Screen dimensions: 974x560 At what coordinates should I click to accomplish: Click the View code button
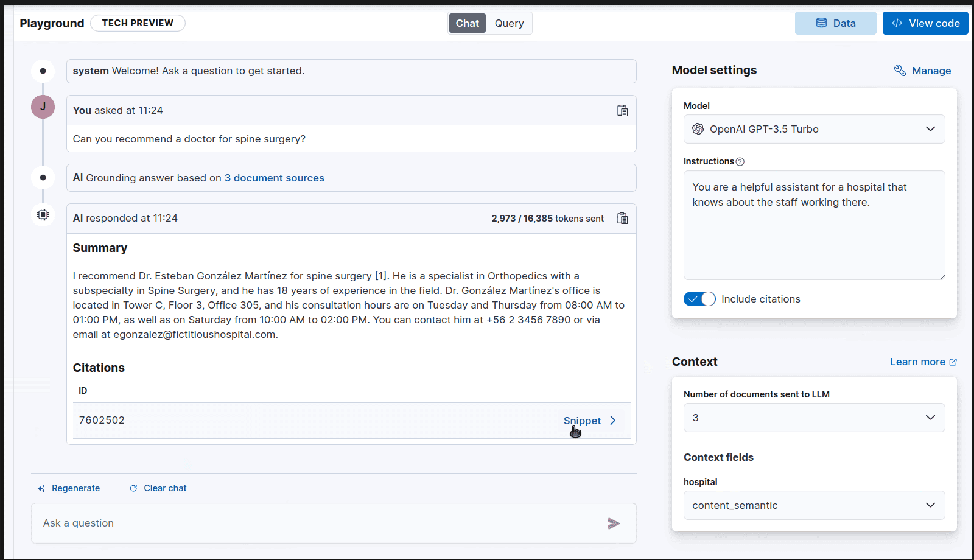pos(925,23)
